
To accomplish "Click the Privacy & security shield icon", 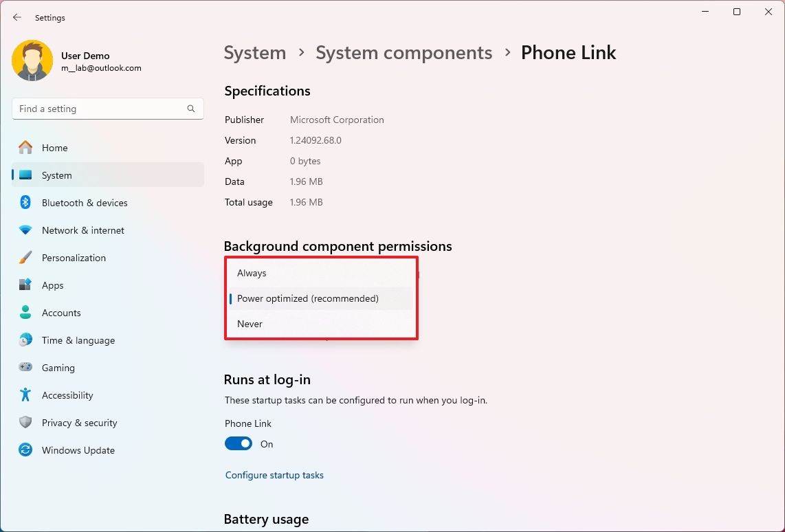I will 25,422.
